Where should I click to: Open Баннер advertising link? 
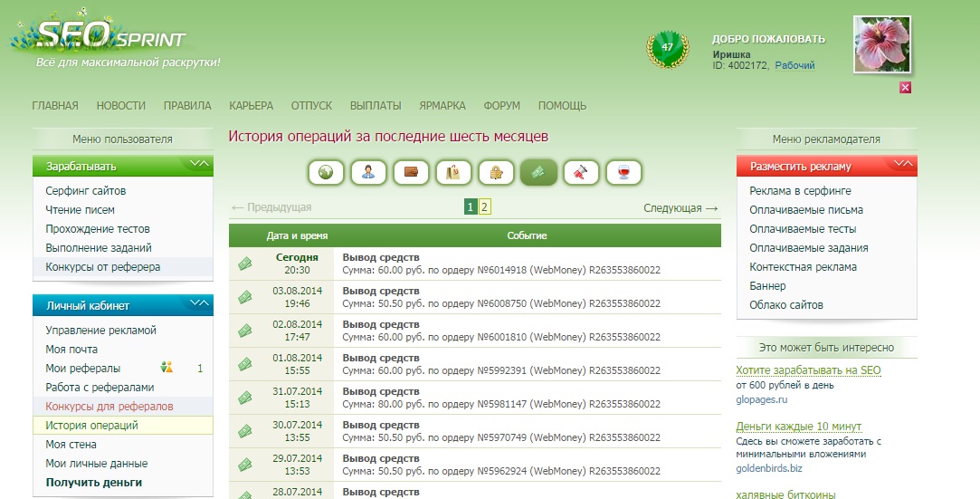pos(767,286)
